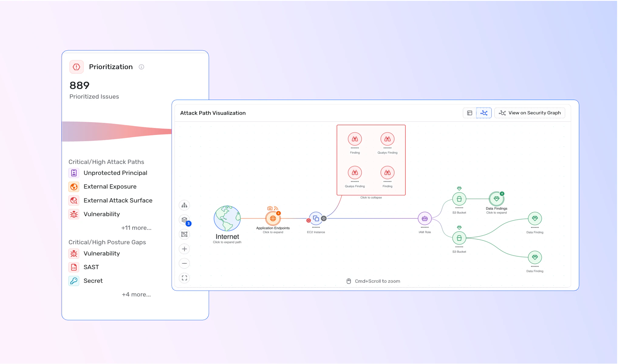Click the pink funnel flow band

[x=117, y=131]
